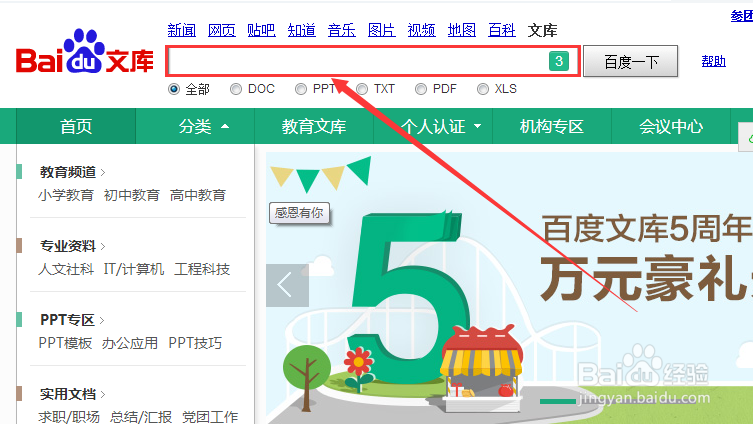Click the 百度文库5周年 banner image
Image resolution: width=753 pixels, height=424 pixels.
(x=509, y=288)
